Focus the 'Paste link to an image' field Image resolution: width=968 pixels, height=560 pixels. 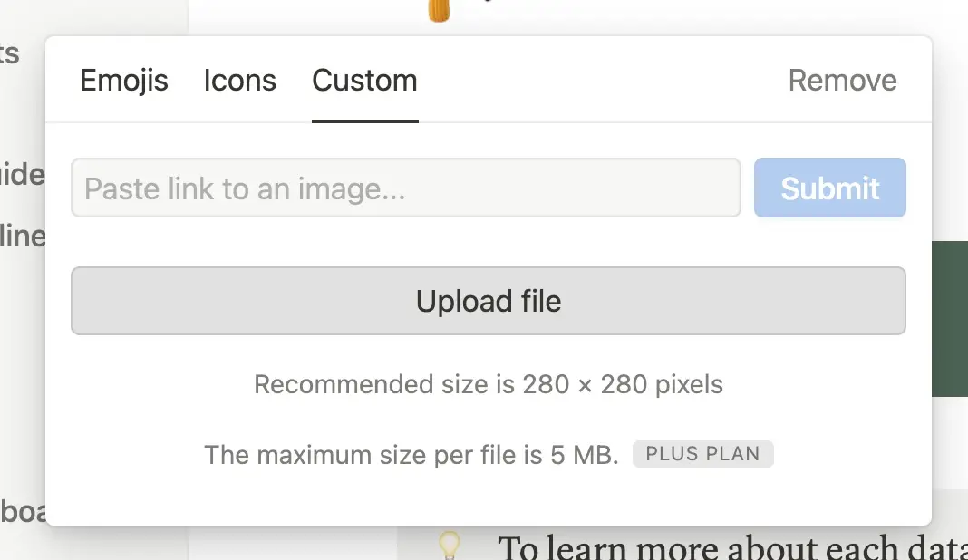[x=404, y=188]
